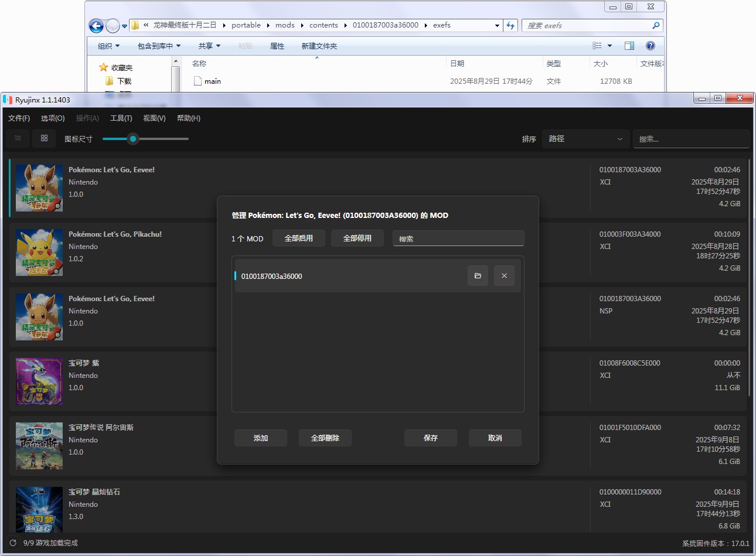Expand the Explorer view options dropdown
Image resolution: width=756 pixels, height=556 pixels.
609,46
